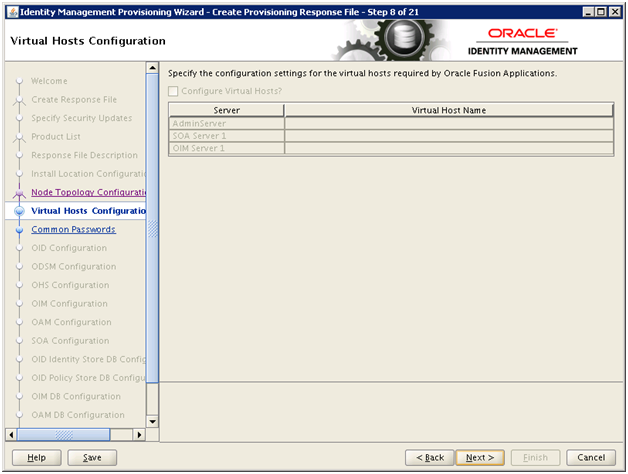Select the OID Configuration step
This screenshot has width=628, height=474.
pos(69,248)
